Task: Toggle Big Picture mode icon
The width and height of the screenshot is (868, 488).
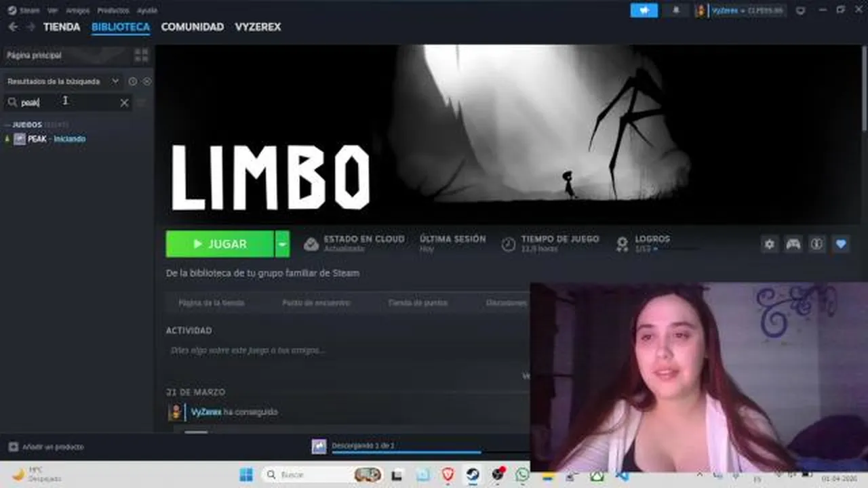Action: point(800,10)
